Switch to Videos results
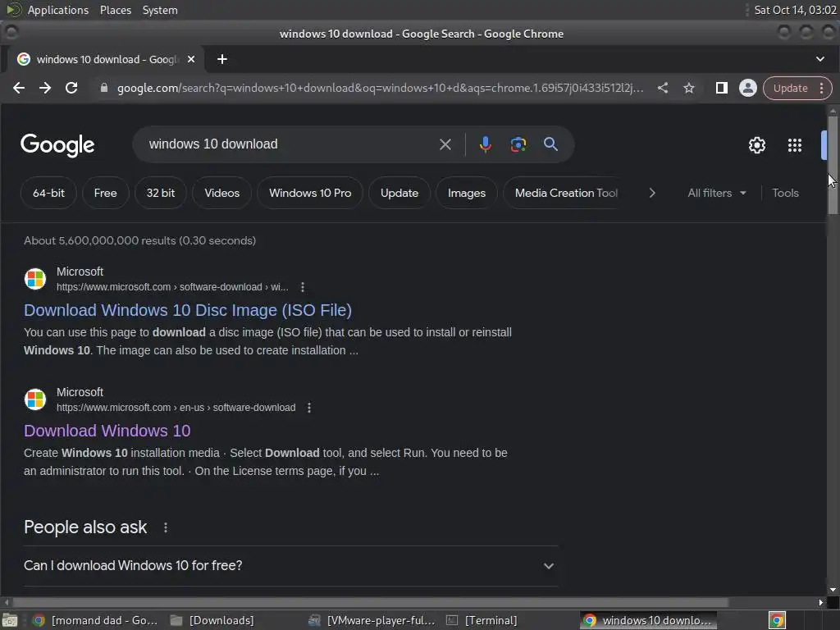840x630 pixels. [x=221, y=193]
